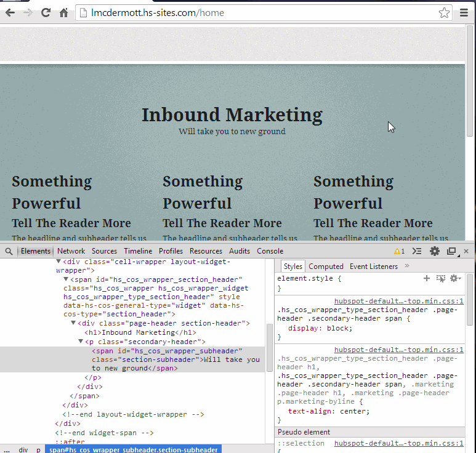
Task: Switch to the Computed sidebar tab
Action: pyautogui.click(x=326, y=267)
